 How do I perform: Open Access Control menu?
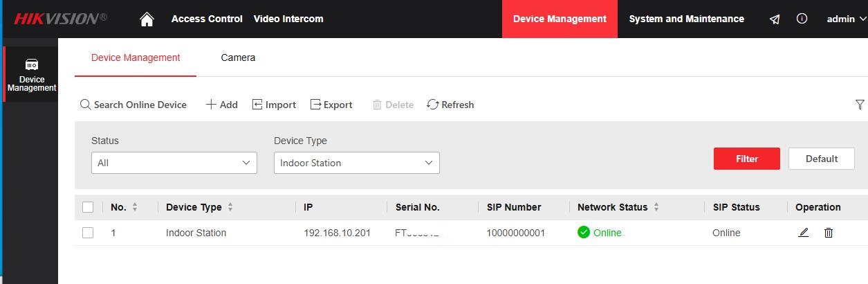tap(207, 19)
